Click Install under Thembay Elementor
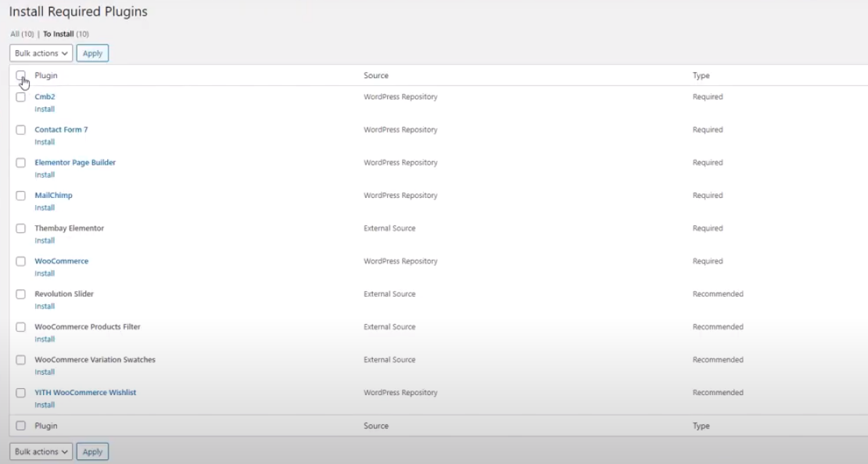This screenshot has height=464, width=868. [x=45, y=240]
